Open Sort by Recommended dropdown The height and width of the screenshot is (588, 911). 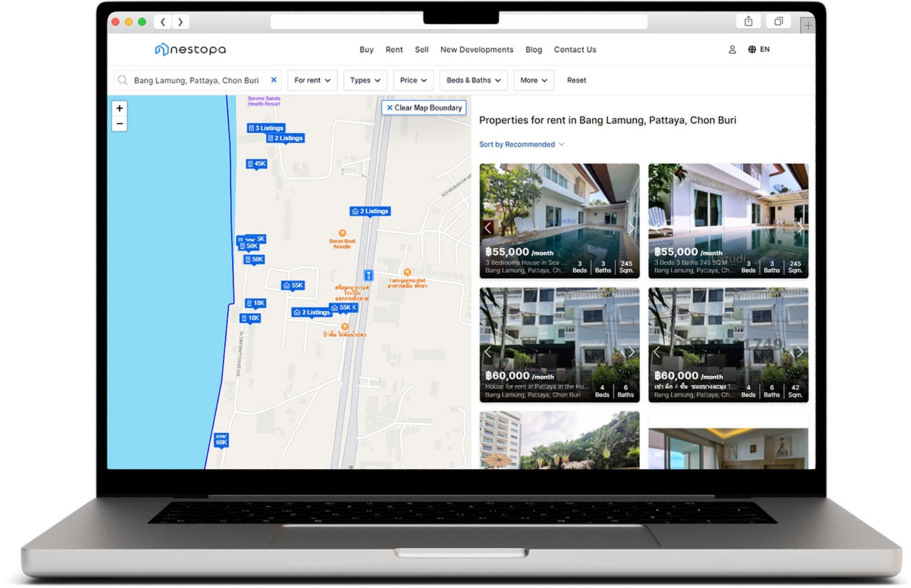(x=521, y=145)
